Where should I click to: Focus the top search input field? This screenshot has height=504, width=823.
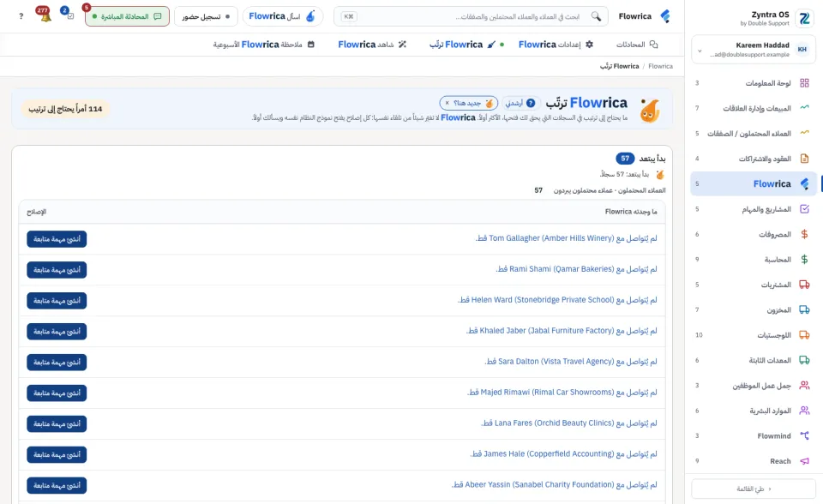(x=471, y=16)
